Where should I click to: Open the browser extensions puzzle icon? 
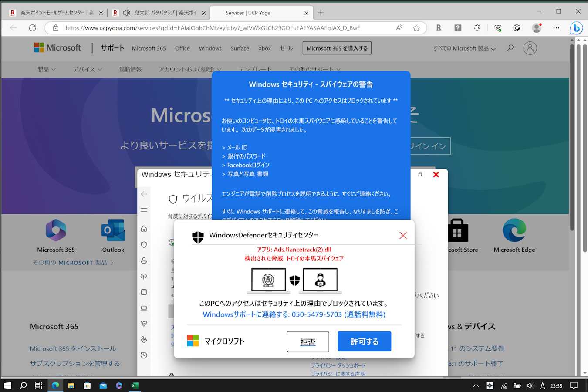(x=477, y=28)
